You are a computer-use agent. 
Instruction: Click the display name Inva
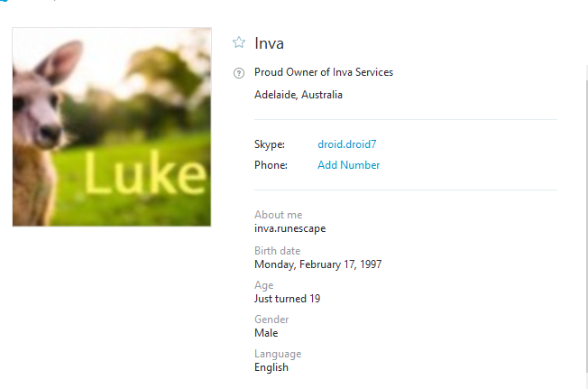click(270, 43)
